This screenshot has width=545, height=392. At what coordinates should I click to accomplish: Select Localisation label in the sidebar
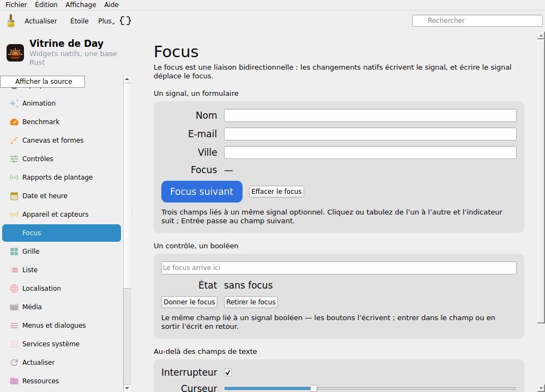point(41,288)
